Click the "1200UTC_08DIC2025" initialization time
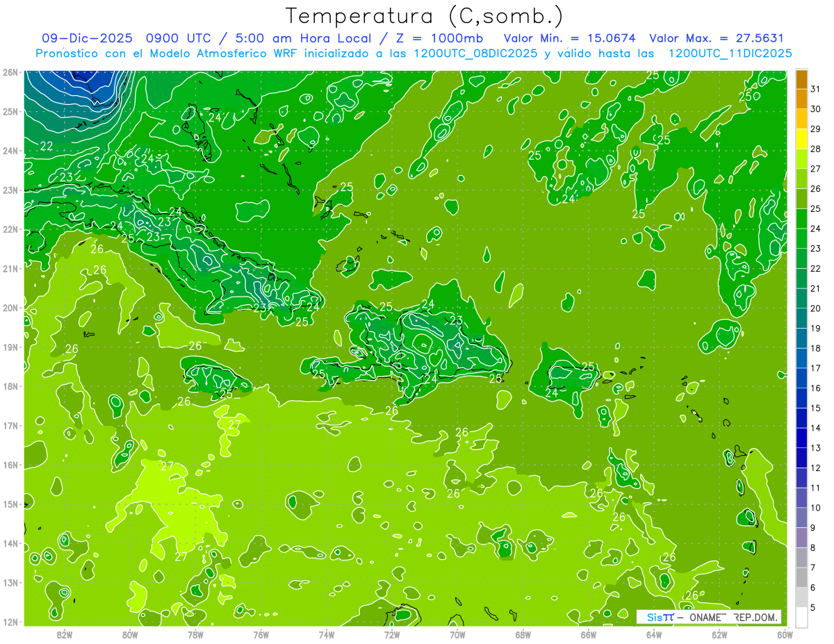The image size is (834, 644). tap(475, 53)
